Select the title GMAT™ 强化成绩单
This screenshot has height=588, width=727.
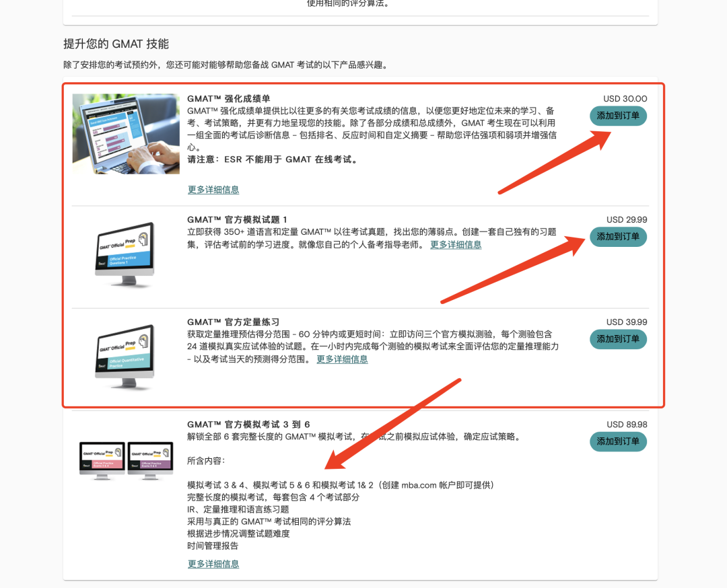pos(229,99)
